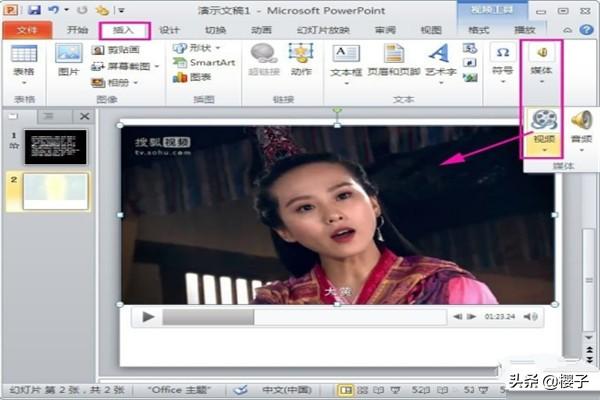Open 页眉和页脚 header and footer
600x400 pixels.
click(x=394, y=60)
